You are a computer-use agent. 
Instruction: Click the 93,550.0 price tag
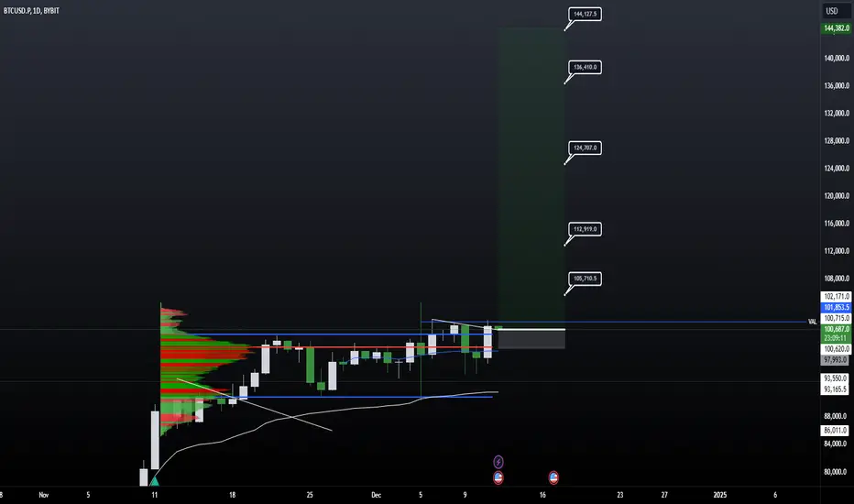tap(836, 378)
